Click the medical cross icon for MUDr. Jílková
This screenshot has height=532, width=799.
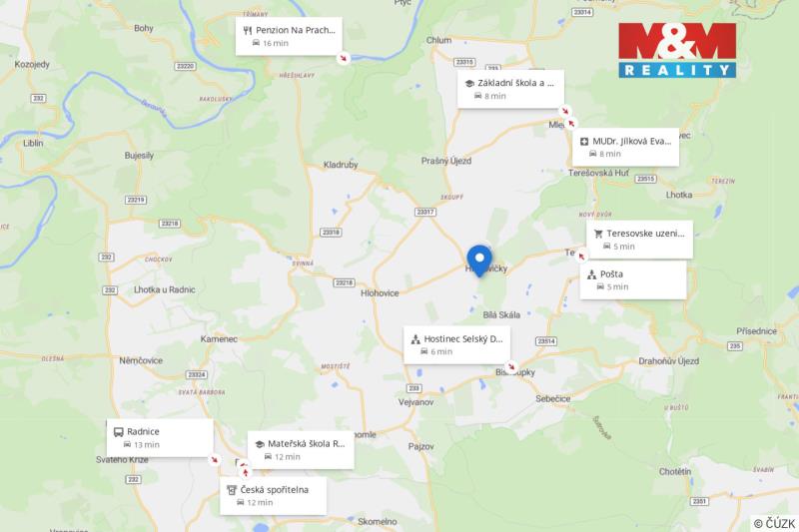tap(584, 141)
